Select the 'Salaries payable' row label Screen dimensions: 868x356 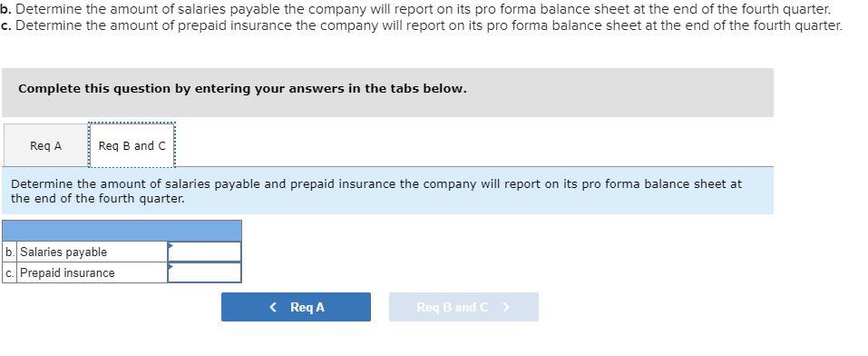click(63, 252)
